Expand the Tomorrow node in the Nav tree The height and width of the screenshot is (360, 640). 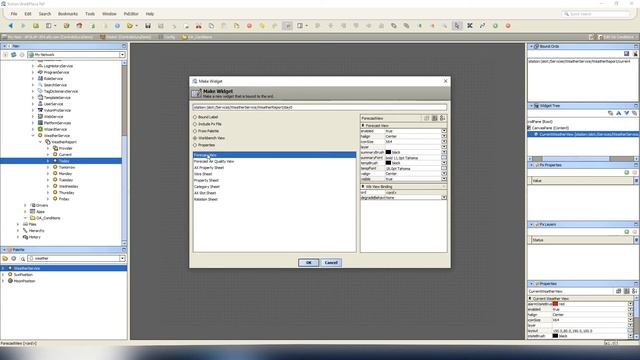pos(48,167)
